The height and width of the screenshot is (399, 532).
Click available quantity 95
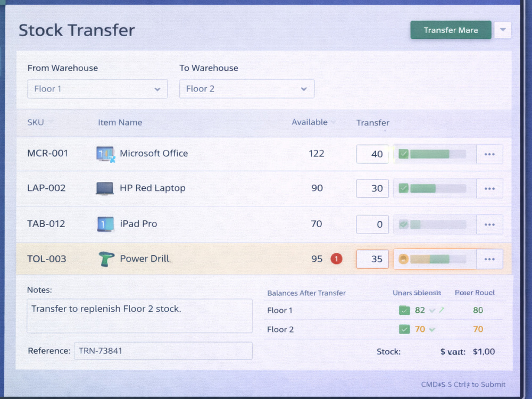(x=317, y=259)
